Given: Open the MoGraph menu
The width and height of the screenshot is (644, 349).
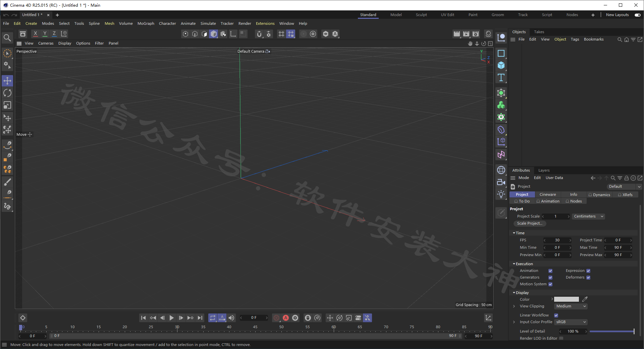Looking at the screenshot, I should click(x=146, y=23).
